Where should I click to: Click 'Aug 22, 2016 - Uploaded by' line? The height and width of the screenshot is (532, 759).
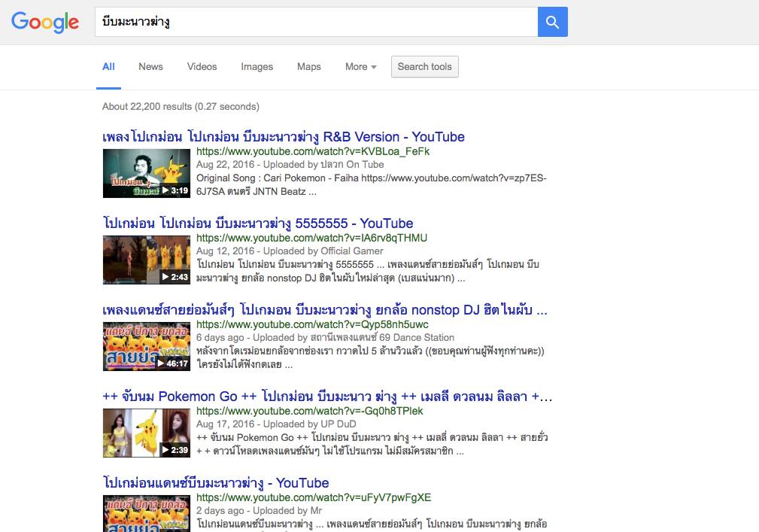point(290,165)
